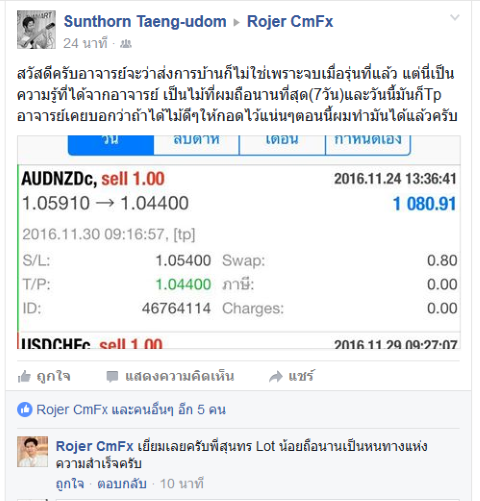Open Sunthorn Taeng-udom's profile picture
480x501 pixels.
click(x=36, y=30)
